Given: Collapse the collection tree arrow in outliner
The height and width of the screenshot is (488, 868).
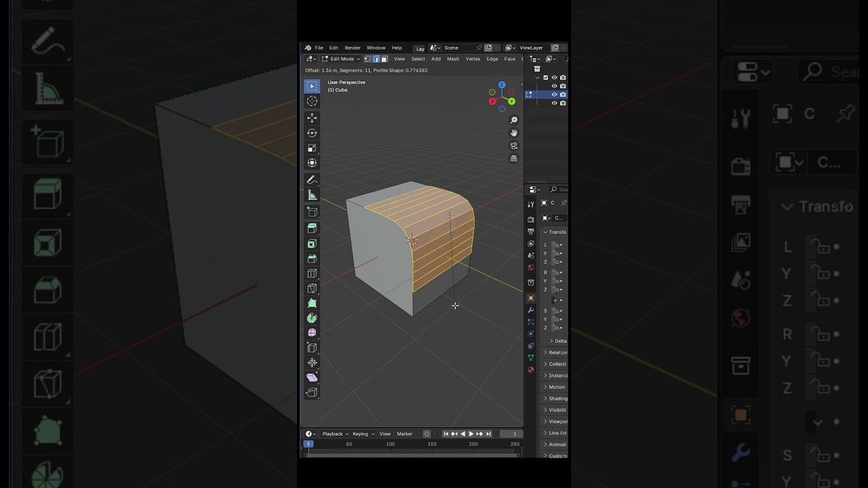Looking at the screenshot, I should pyautogui.click(x=538, y=77).
